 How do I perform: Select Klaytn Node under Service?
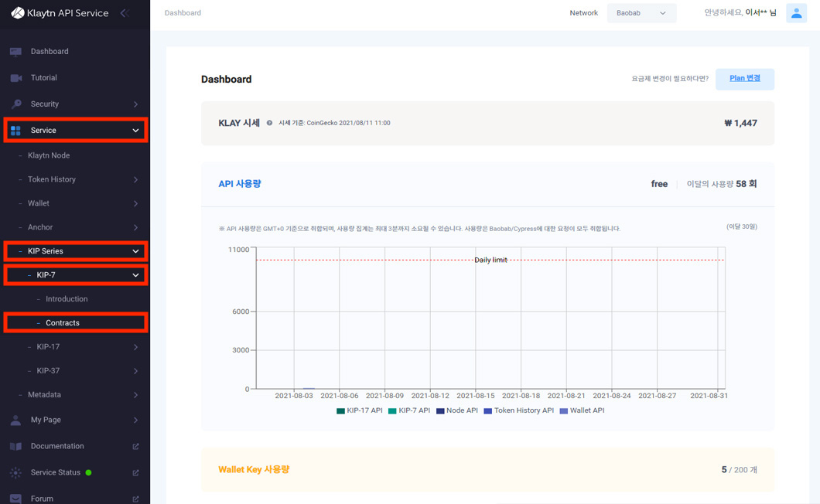click(49, 155)
